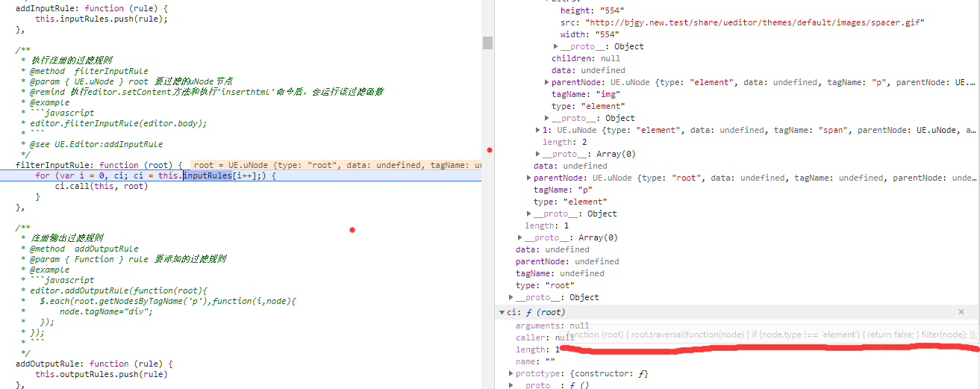Image resolution: width=980 pixels, height=389 pixels.
Task: Click the source pane vertical scrollbar thumb
Action: click(x=487, y=43)
